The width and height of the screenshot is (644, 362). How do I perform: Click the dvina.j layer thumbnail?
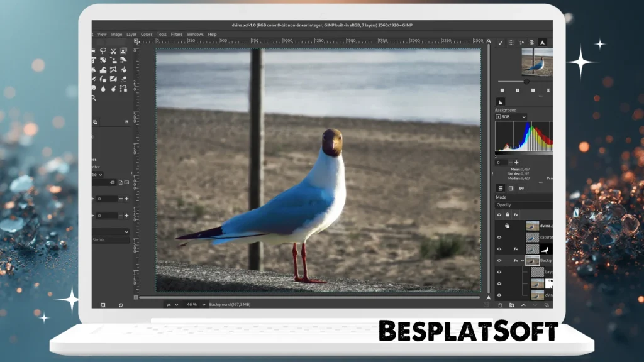532,226
